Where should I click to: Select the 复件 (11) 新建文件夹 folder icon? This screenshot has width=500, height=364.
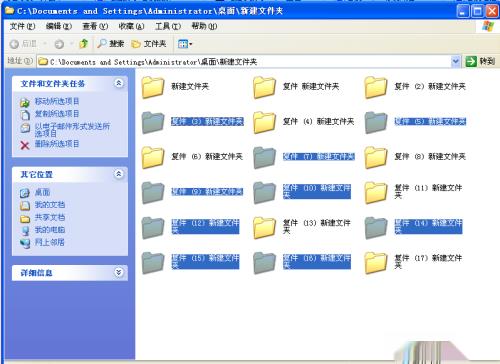[376, 192]
